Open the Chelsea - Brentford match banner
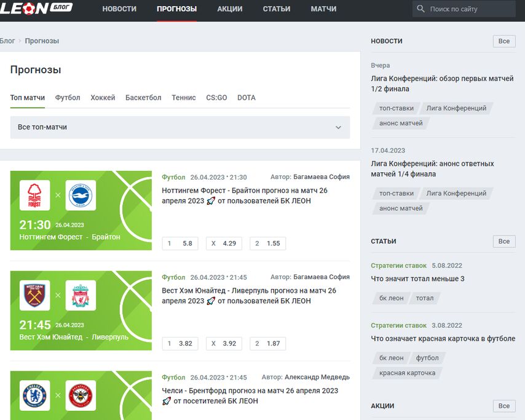This screenshot has height=420, width=525. (81, 395)
